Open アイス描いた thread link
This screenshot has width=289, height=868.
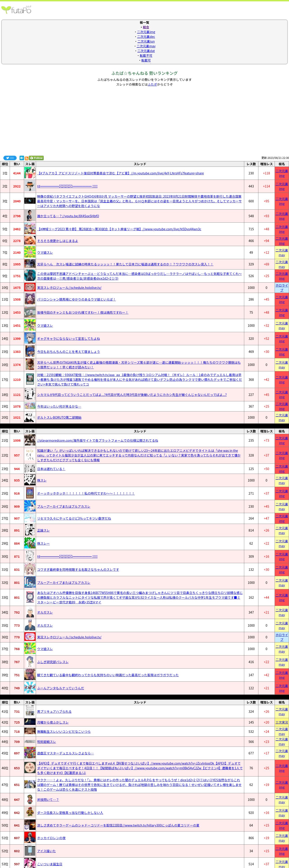(x=46, y=851)
